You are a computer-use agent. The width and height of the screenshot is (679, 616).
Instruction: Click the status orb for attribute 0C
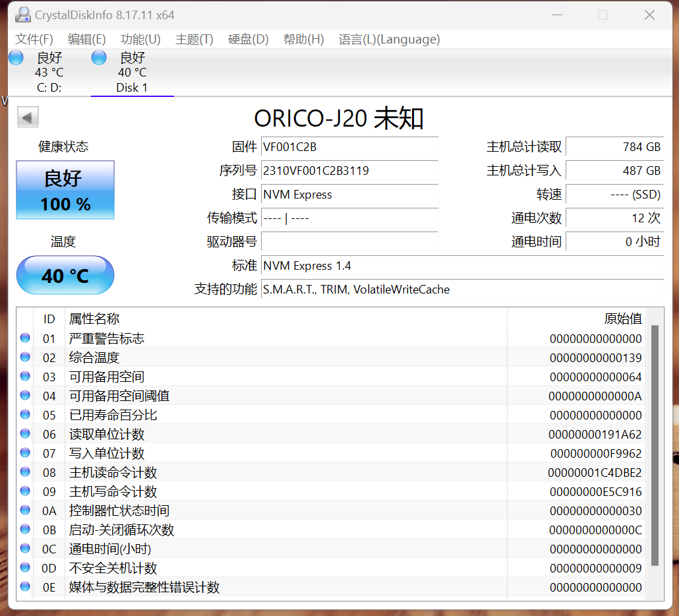25,548
